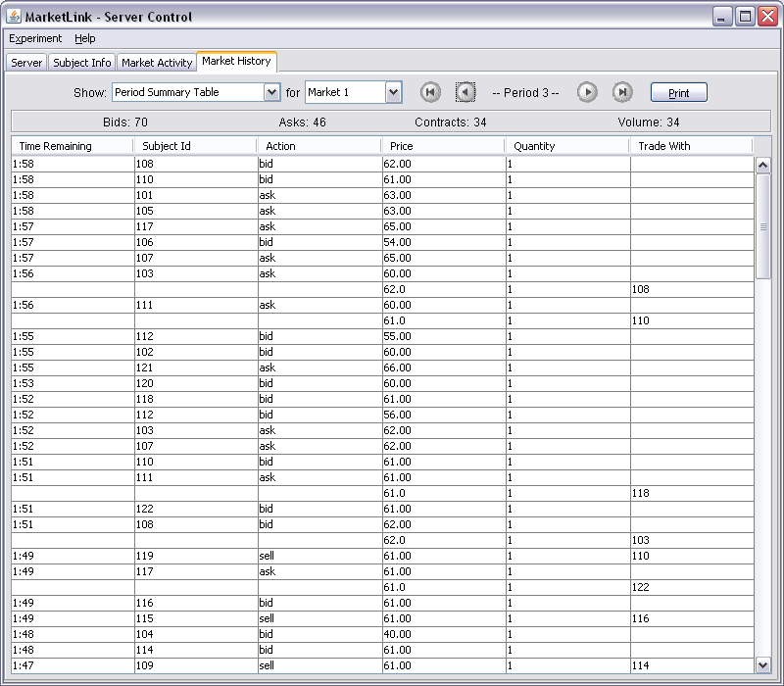Click the Print button

678,92
